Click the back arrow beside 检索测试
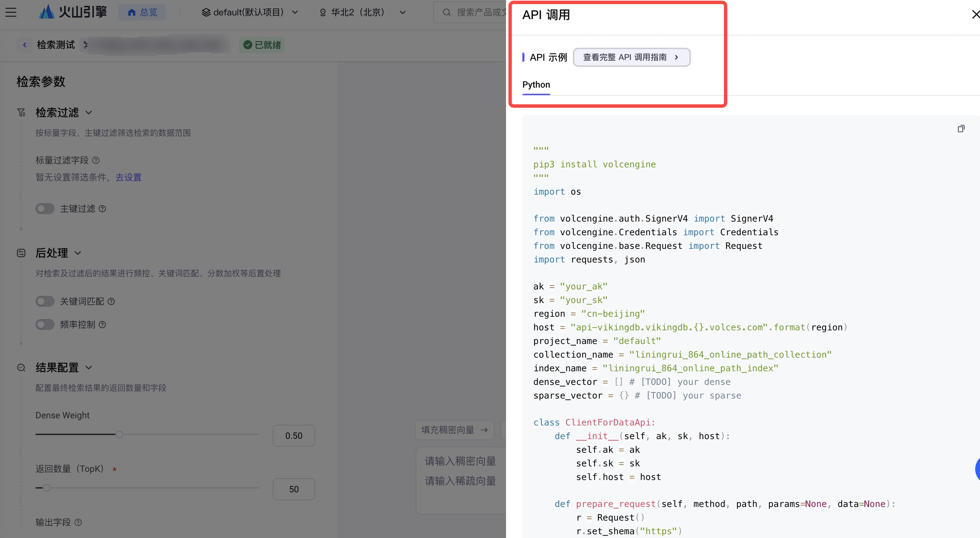Screen dimensions: 980x538 click(x=25, y=45)
